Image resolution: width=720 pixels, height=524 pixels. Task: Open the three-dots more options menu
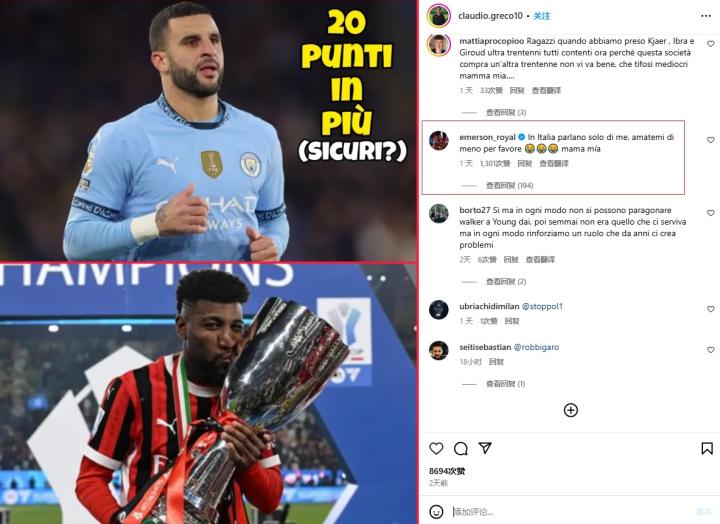706,16
